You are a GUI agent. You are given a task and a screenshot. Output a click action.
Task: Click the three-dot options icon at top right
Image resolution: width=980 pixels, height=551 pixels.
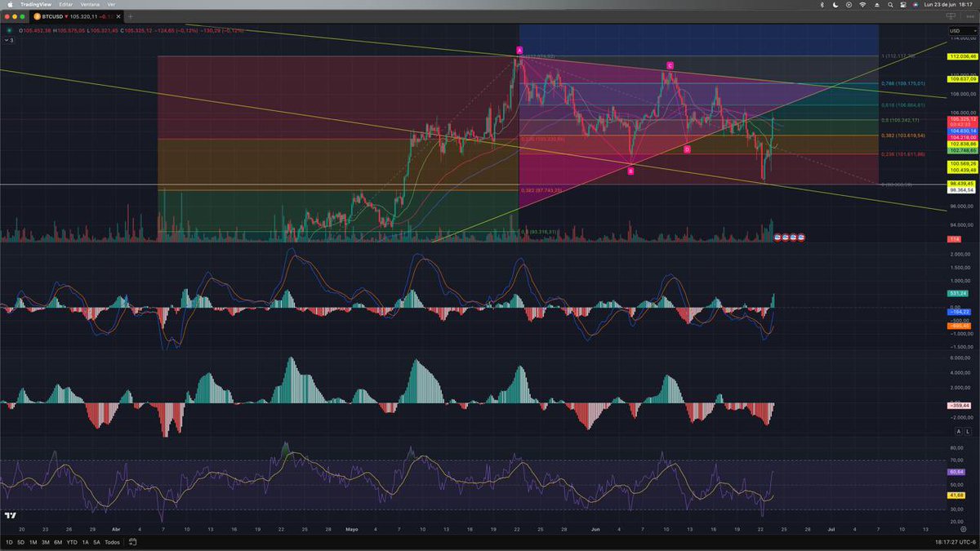pos(970,16)
